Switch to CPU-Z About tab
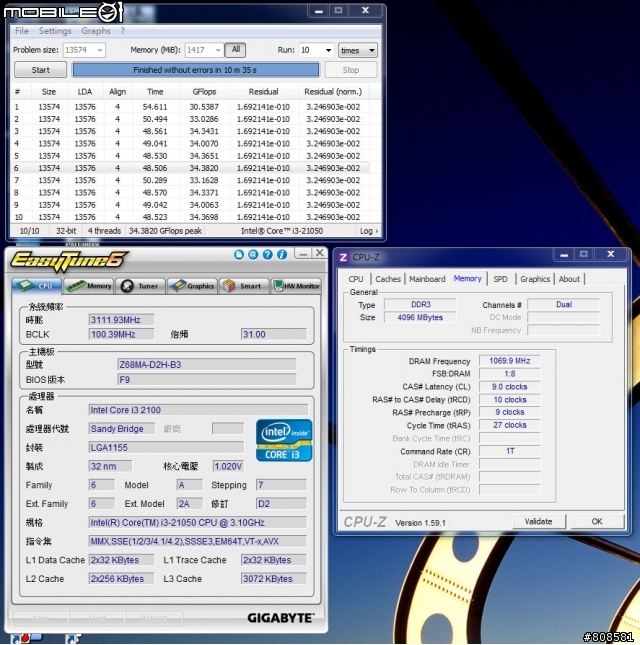The image size is (640, 645). tap(569, 279)
